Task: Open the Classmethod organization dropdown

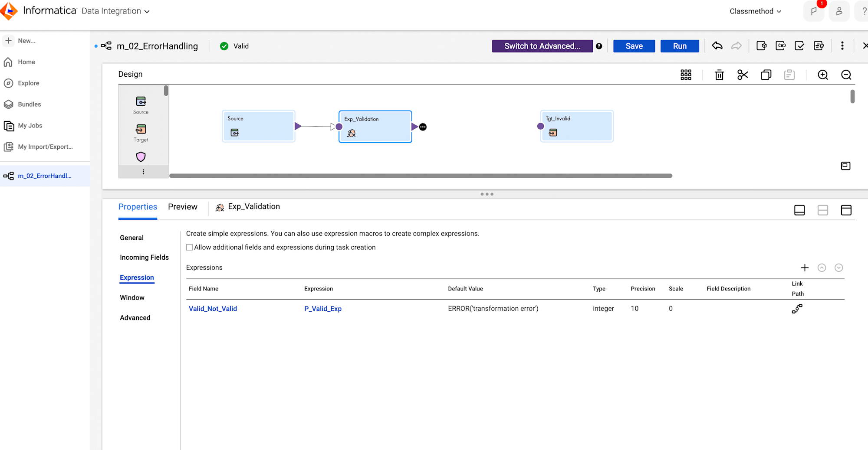Action: pos(756,11)
